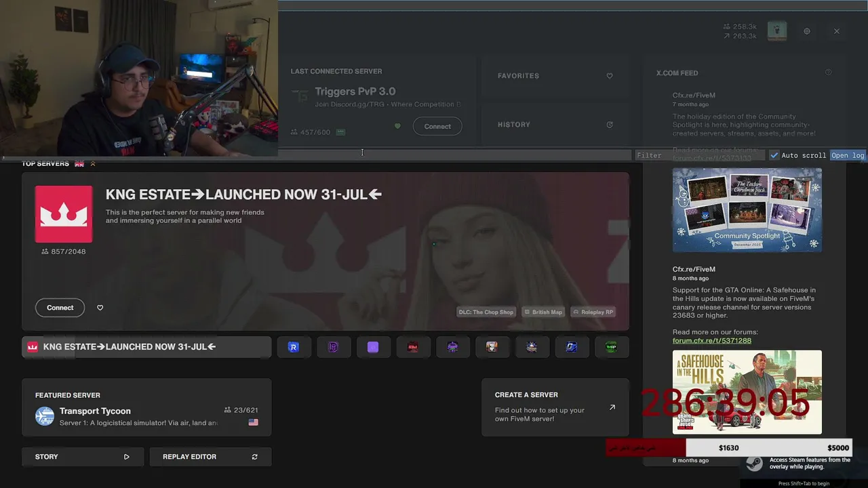Open the Replay Editor

[210, 457]
